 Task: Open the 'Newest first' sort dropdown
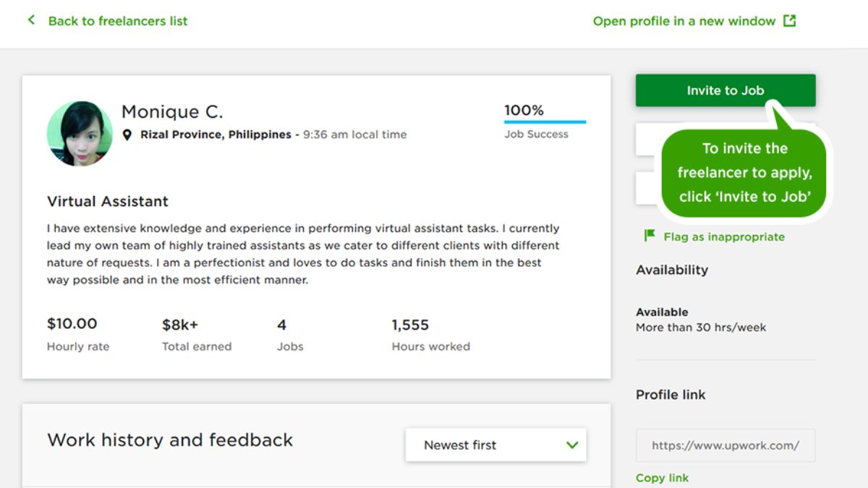click(x=495, y=445)
